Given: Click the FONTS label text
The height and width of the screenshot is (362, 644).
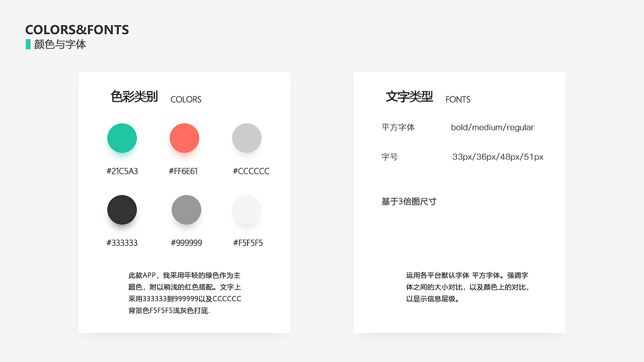Looking at the screenshot, I should pos(458,99).
